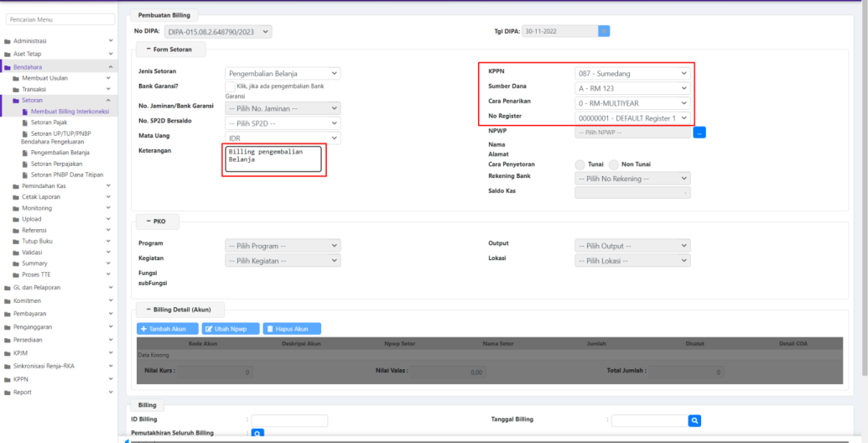
Task: Open the Tgl DIPA calendar picker icon
Action: pos(604,31)
